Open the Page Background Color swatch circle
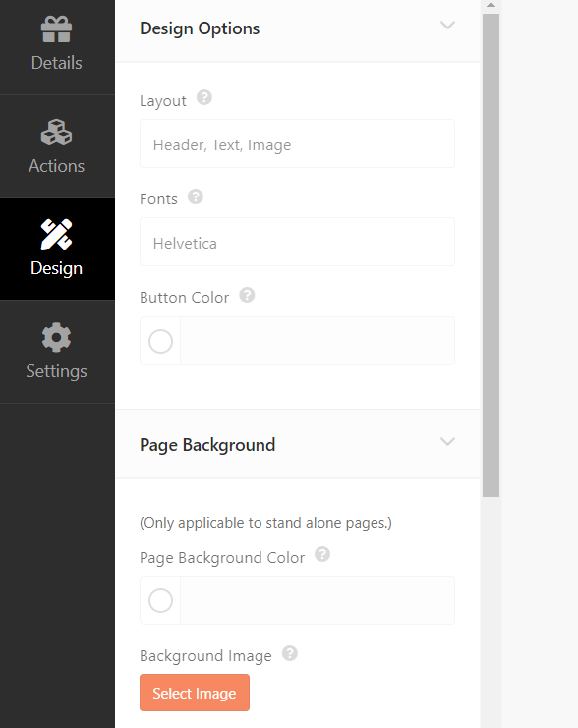Image resolution: width=578 pixels, height=728 pixels. 161,601
